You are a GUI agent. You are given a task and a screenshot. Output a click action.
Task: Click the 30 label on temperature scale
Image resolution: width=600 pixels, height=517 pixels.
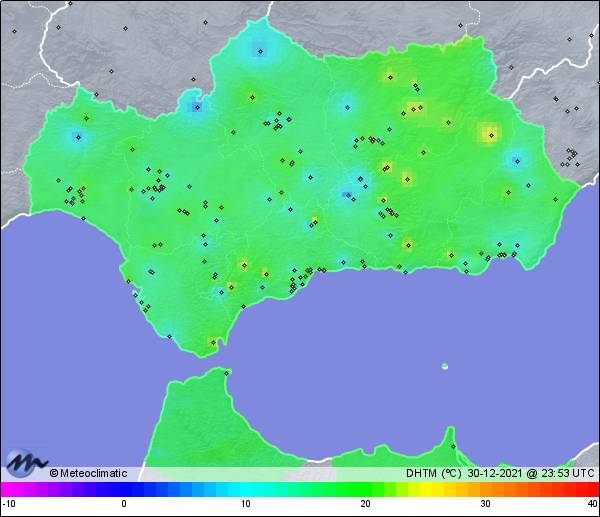click(486, 504)
